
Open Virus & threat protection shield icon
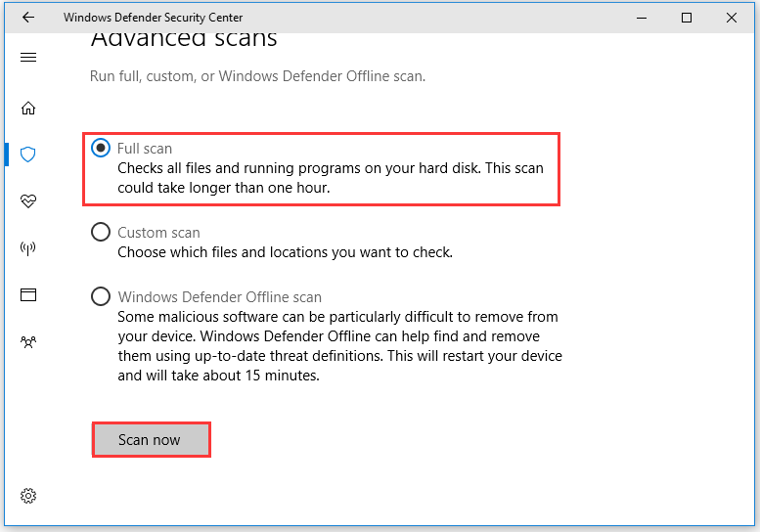[28, 155]
